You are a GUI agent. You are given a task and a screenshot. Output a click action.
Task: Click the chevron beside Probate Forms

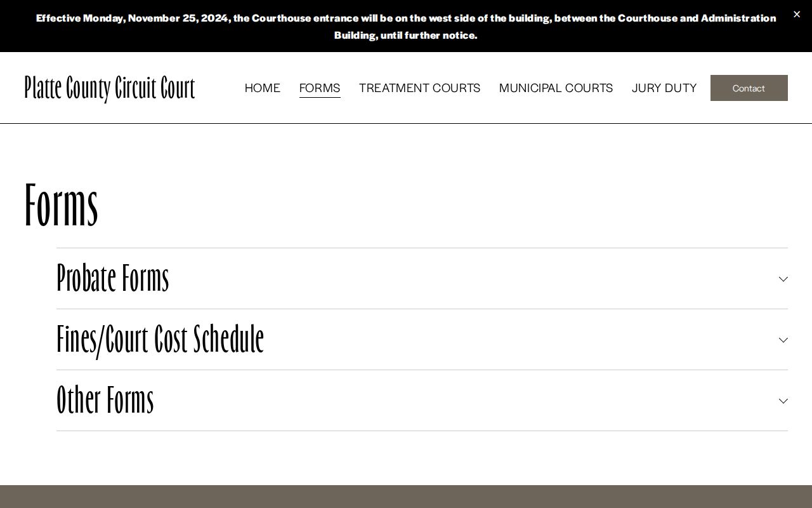pyautogui.click(x=783, y=279)
